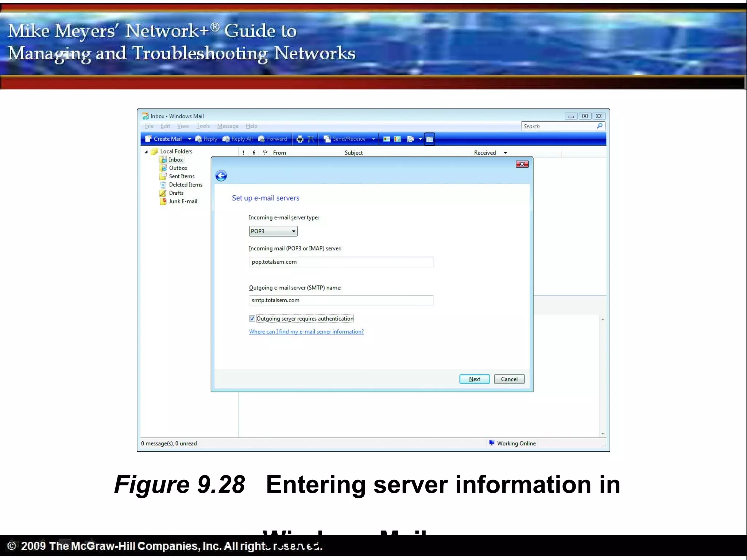
Task: Click the incoming mail server field
Action: coord(341,262)
